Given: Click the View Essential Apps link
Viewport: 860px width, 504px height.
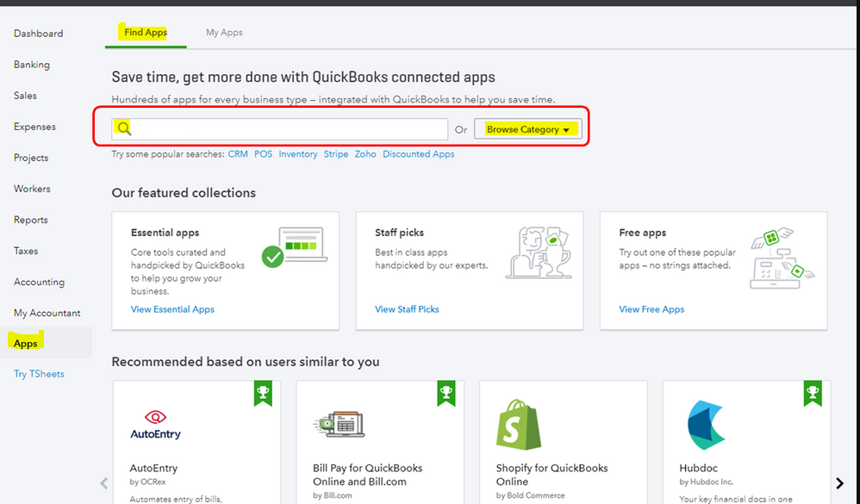Looking at the screenshot, I should [x=172, y=309].
